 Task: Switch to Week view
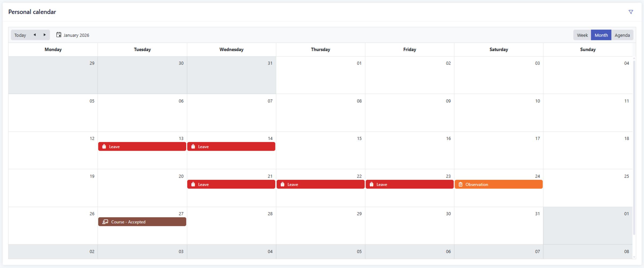click(582, 35)
